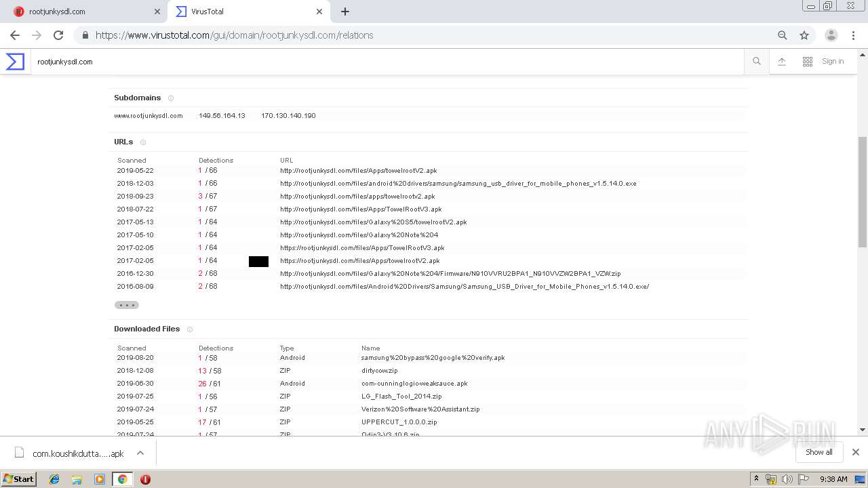Click the samsung_usb_driver URL scanned 2018-12-03
868x488 pixels.
coord(458,184)
